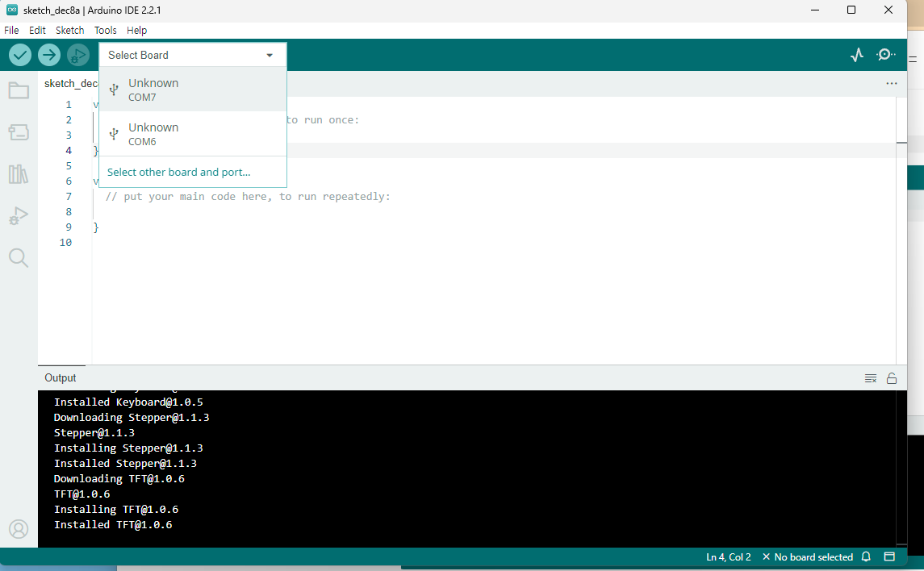Click the Arduino IDE logo in title bar
Screen dimensions: 924x571
tap(12, 10)
